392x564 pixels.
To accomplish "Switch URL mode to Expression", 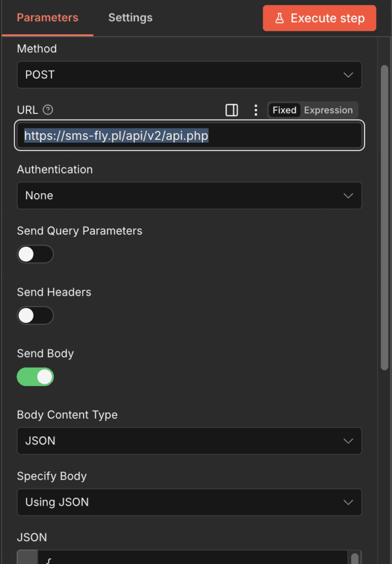I will pos(328,110).
